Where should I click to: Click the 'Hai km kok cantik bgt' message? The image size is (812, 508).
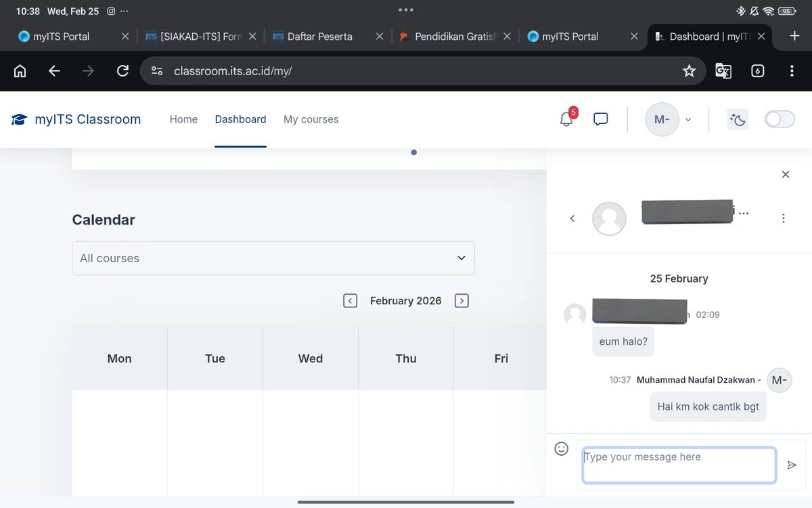(708, 407)
